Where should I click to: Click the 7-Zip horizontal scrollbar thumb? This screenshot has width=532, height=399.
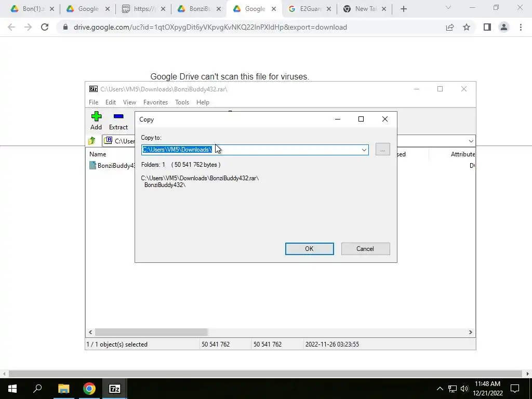151,332
